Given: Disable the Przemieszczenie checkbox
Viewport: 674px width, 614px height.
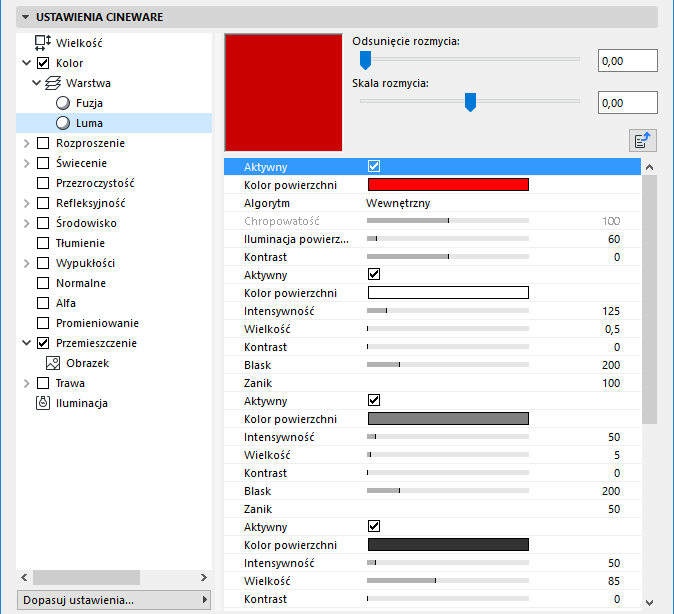Looking at the screenshot, I should pyautogui.click(x=43, y=343).
